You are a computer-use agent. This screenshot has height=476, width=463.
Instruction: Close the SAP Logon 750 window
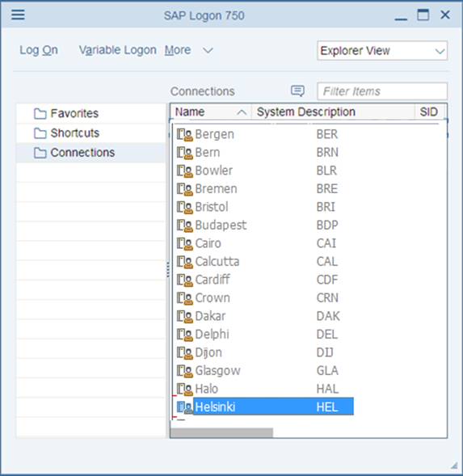pyautogui.click(x=445, y=15)
